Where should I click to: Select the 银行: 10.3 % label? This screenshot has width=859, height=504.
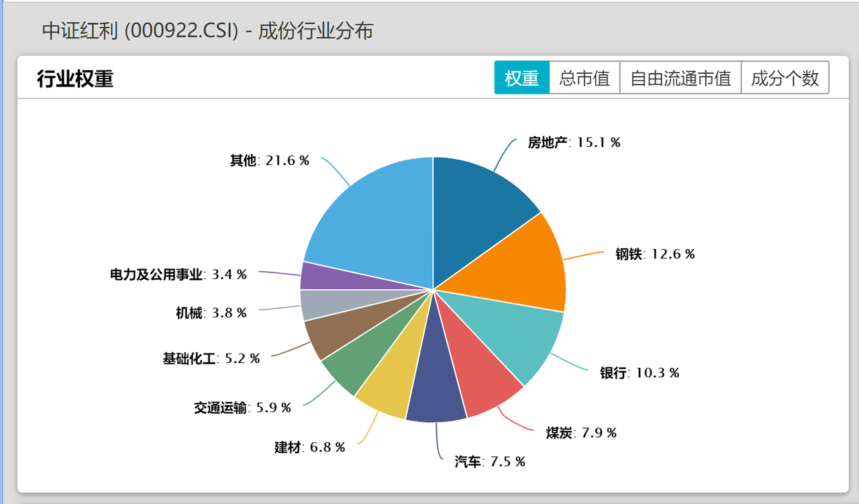(639, 372)
